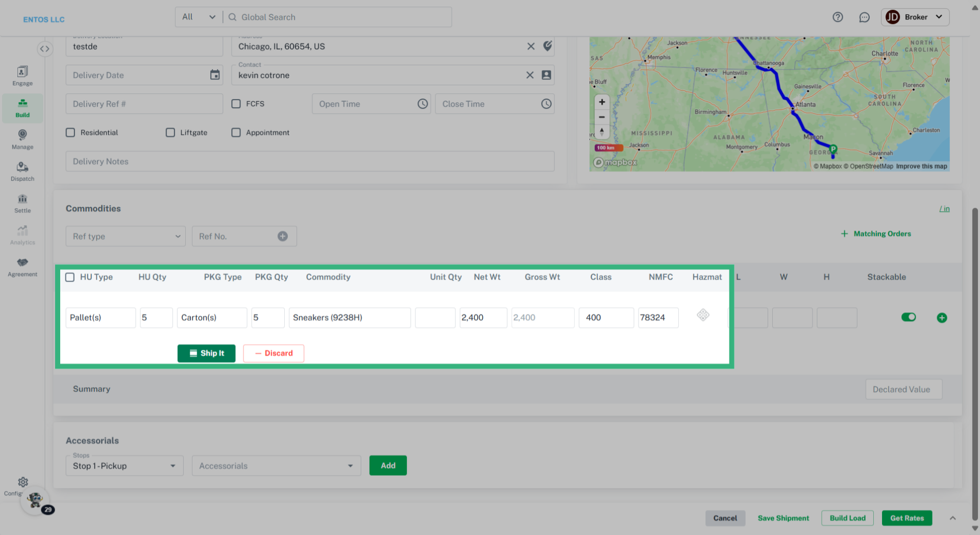
Task: Click the Delivery Date calendar icon
Action: coord(215,75)
